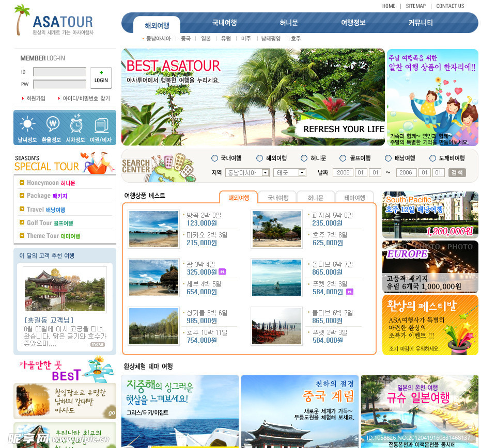481x448 pixels.
Task: Click the Travel orange arrow bullet
Action: [x=22, y=209]
